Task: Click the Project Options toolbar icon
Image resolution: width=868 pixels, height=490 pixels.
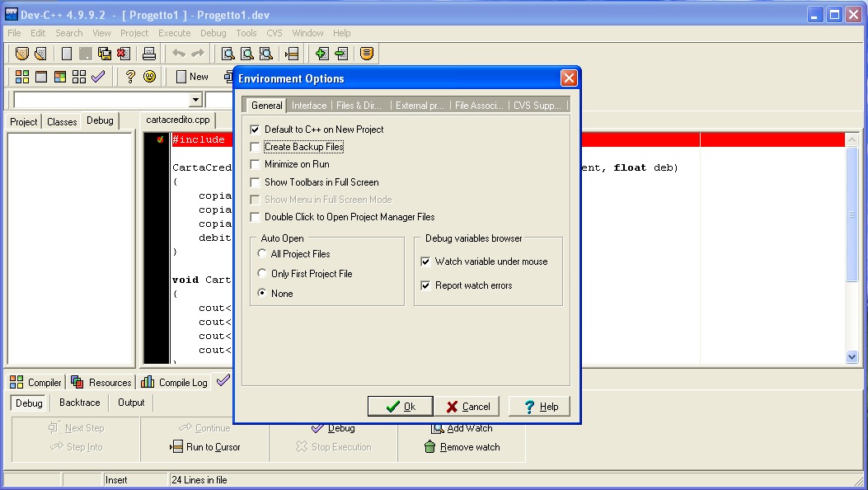Action: (367, 54)
